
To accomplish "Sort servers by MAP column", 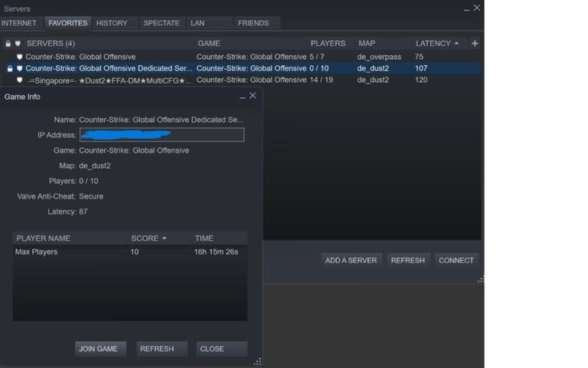I will click(367, 44).
